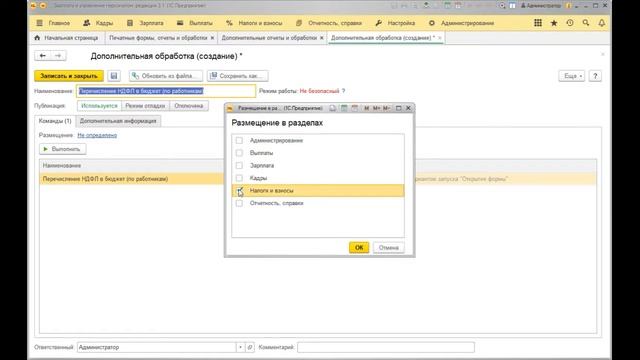The width and height of the screenshot is (640, 360).
Task: Switch to the Команды (1) tab
Action: 55,121
